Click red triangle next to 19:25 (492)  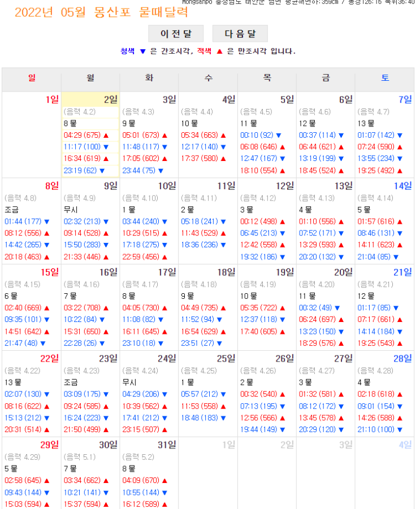tap(400, 171)
